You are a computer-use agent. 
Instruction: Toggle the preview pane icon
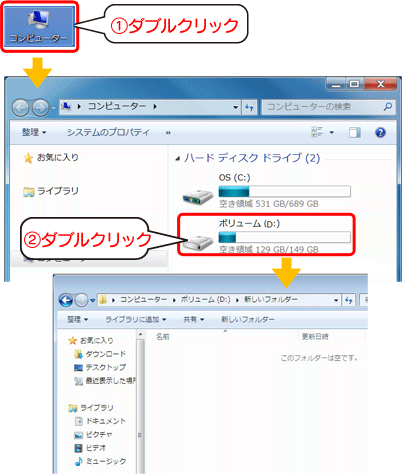[x=355, y=133]
